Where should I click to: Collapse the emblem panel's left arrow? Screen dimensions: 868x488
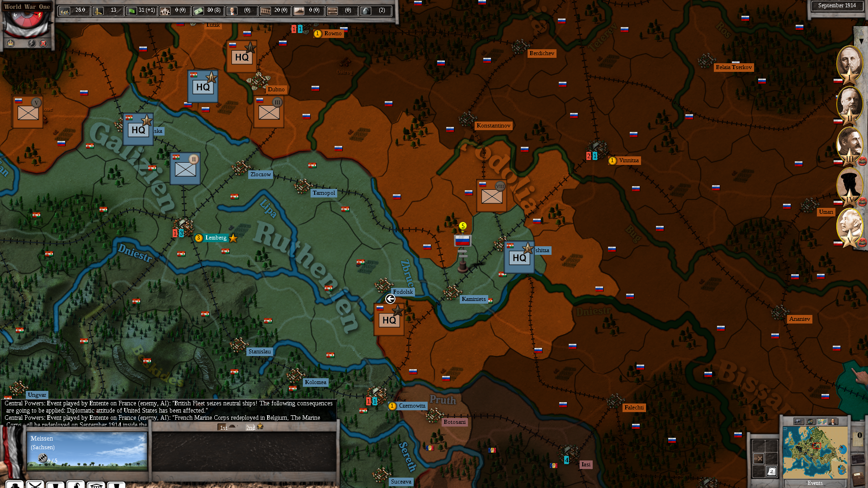click(3, 23)
